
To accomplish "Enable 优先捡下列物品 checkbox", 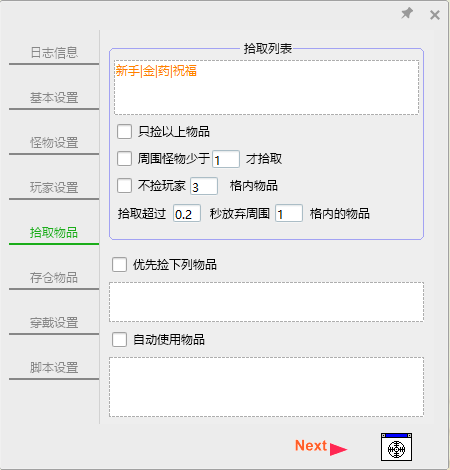I will tap(119, 265).
